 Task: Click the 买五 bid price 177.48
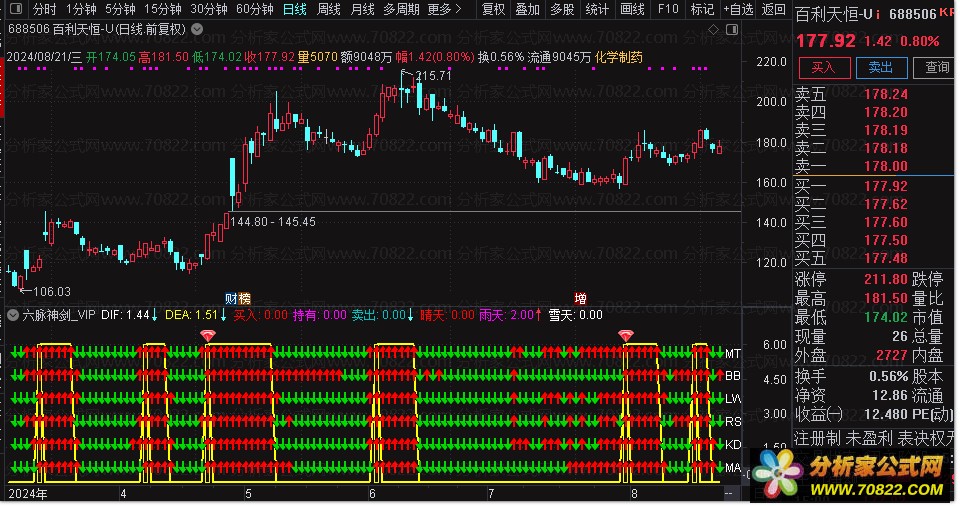[x=885, y=258]
